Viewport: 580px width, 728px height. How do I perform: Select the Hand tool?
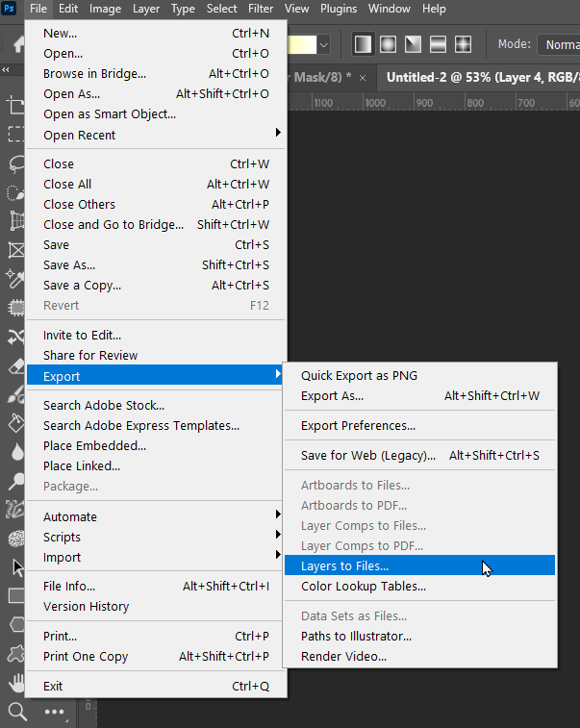16,684
